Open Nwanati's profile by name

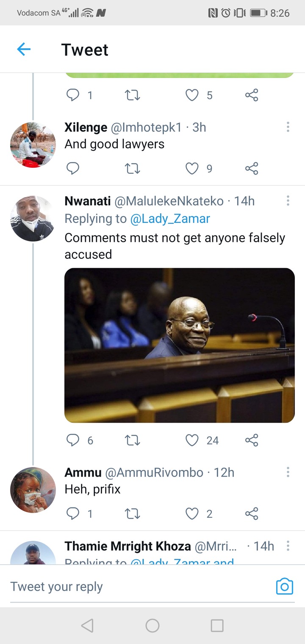point(88,201)
